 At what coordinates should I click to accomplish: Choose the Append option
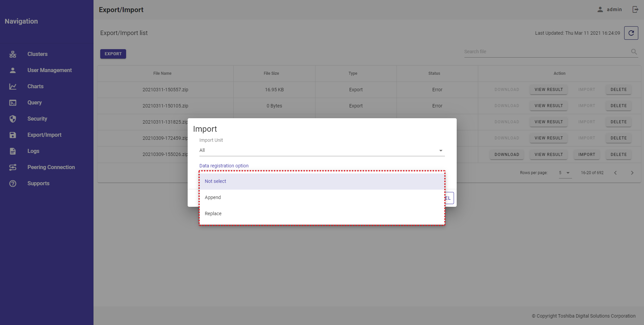tap(322, 198)
